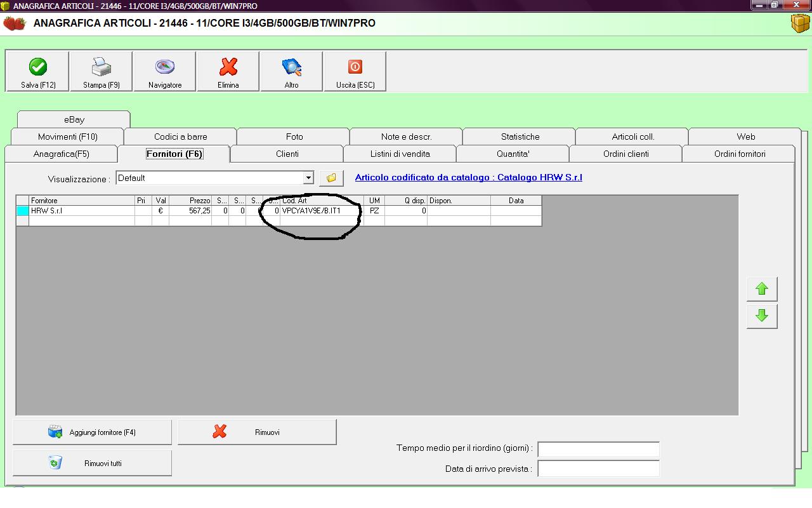The width and height of the screenshot is (812, 508).
Task: Open the Clienti tab
Action: click(287, 154)
